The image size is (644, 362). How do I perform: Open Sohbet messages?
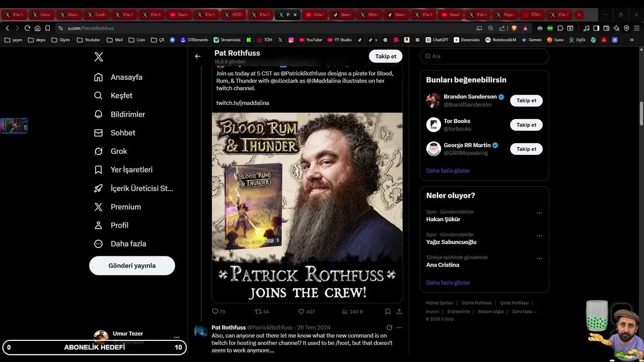tap(115, 133)
